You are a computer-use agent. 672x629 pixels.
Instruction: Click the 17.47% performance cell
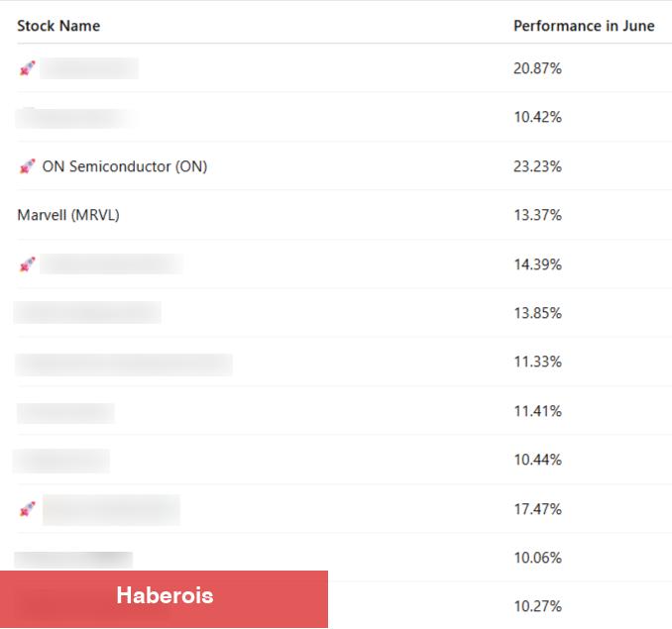pyautogui.click(x=537, y=509)
